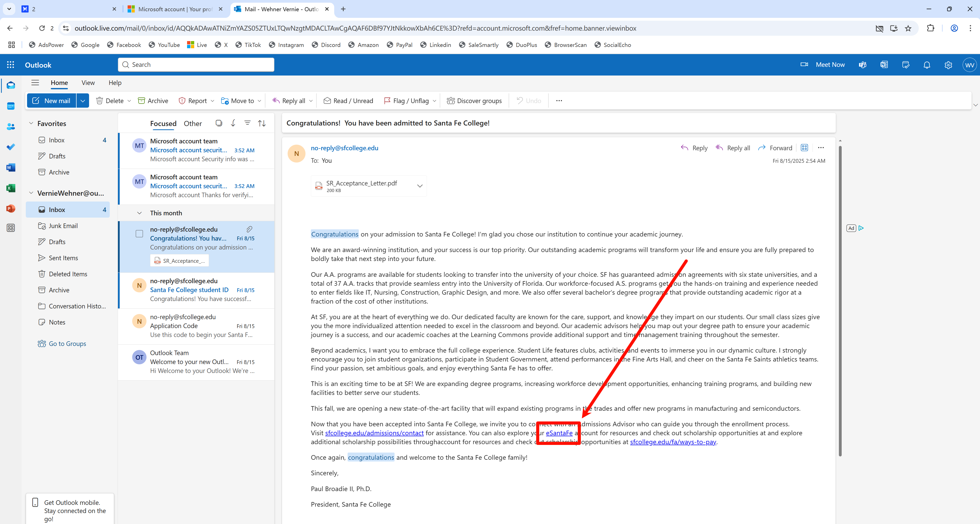980x524 pixels.
Task: Open the Report dropdown arrow
Action: tap(212, 101)
